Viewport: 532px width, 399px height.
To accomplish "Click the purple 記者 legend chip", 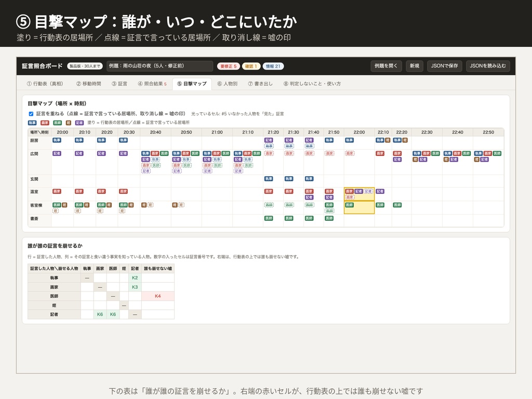I will pos(79,123).
